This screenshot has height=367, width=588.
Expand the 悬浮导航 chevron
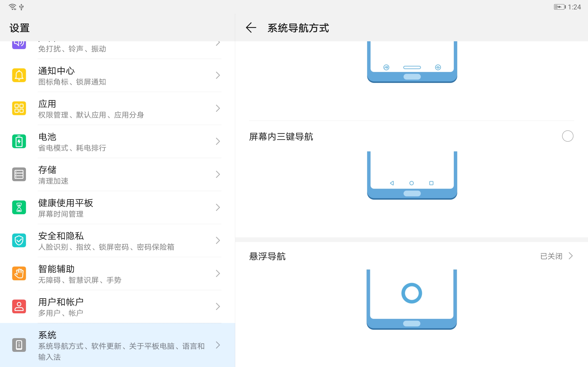(571, 256)
